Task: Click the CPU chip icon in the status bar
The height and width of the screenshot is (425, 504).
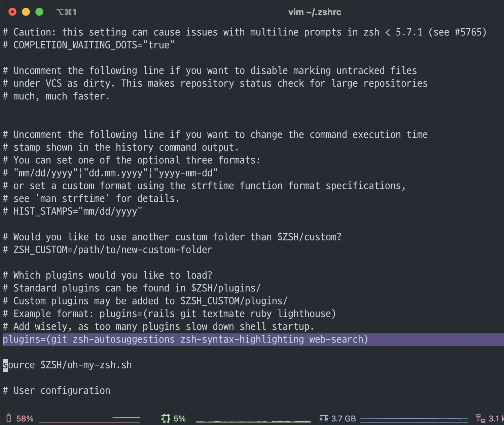Action: tap(166, 418)
